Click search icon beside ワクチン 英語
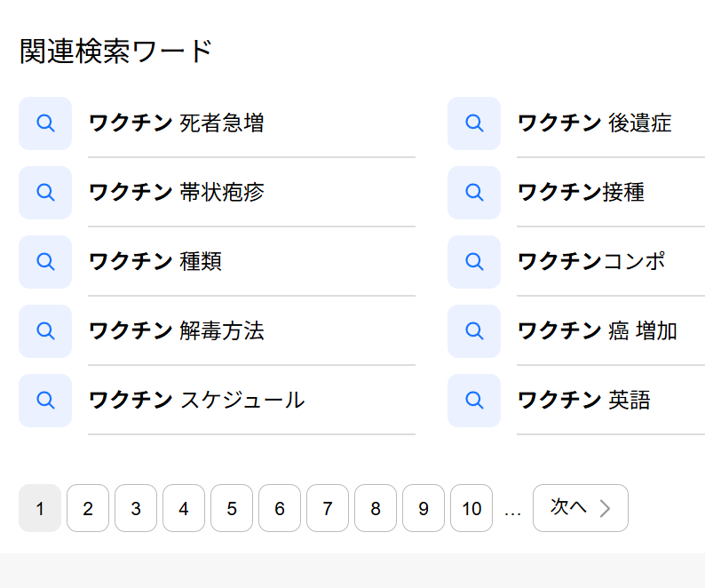Screen dimensions: 705x588 (x=474, y=401)
